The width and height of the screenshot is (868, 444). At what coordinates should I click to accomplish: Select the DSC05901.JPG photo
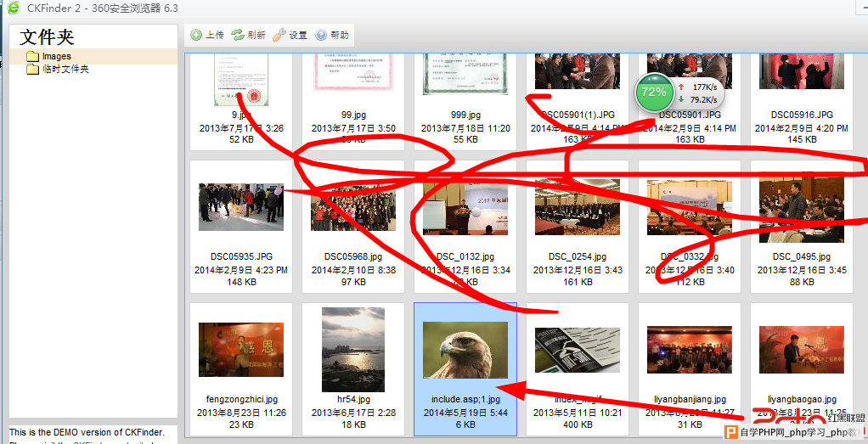tap(689, 70)
